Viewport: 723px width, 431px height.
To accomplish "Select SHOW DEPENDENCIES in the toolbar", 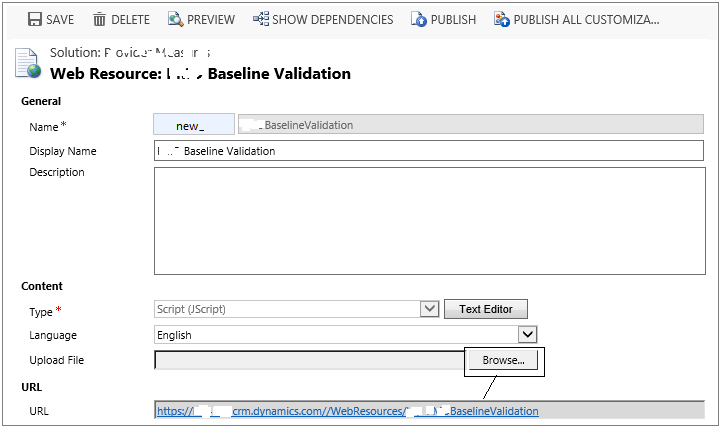I will click(x=332, y=20).
